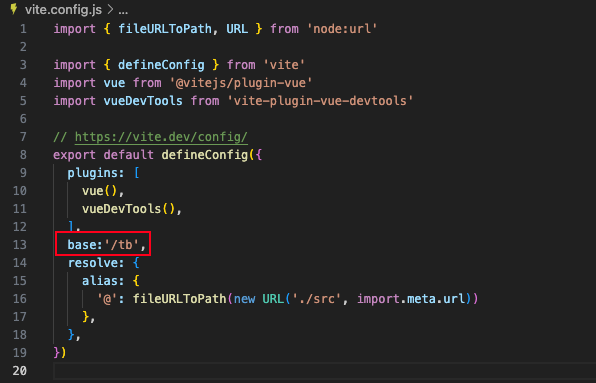Click the 'resolve:' key on line 14
596x383 pixels.
[x=96, y=263]
